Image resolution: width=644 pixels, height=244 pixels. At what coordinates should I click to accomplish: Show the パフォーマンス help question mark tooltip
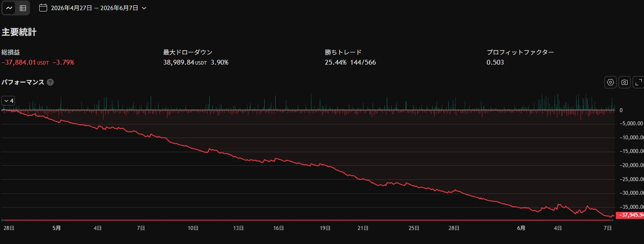(50, 82)
